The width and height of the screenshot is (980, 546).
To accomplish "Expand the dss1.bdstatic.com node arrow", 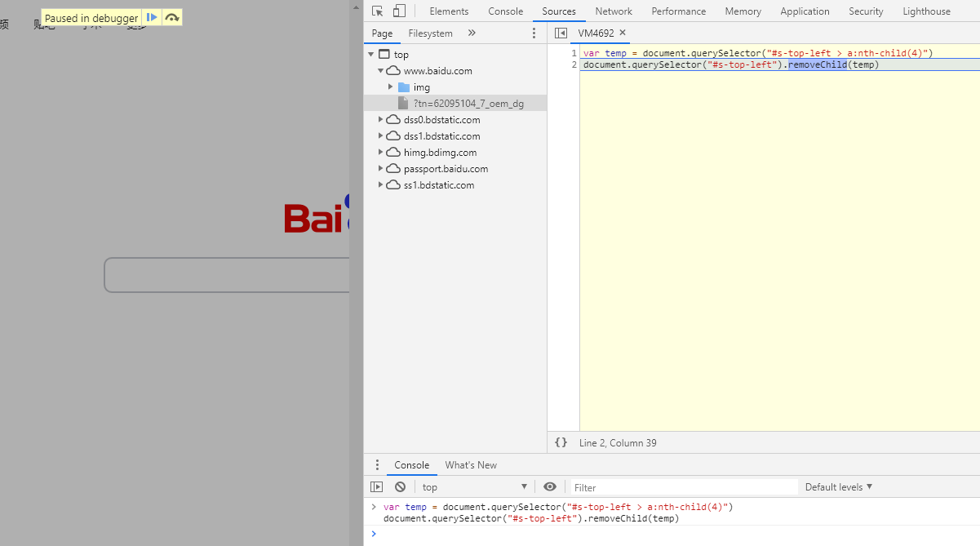I will tap(380, 135).
